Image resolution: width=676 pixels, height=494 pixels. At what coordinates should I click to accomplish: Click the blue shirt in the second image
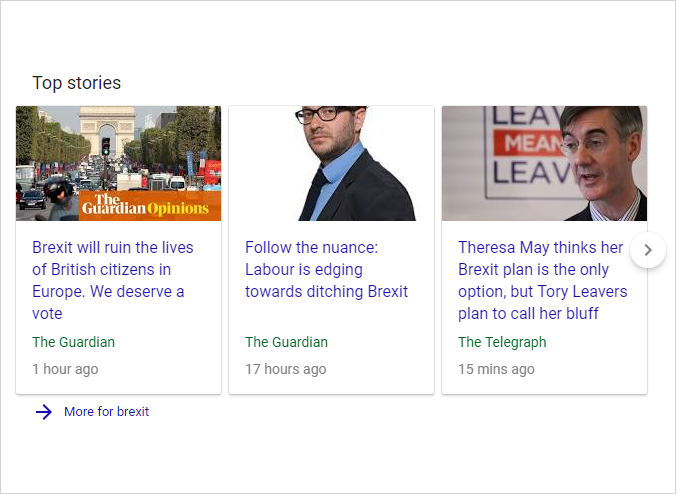(336, 179)
